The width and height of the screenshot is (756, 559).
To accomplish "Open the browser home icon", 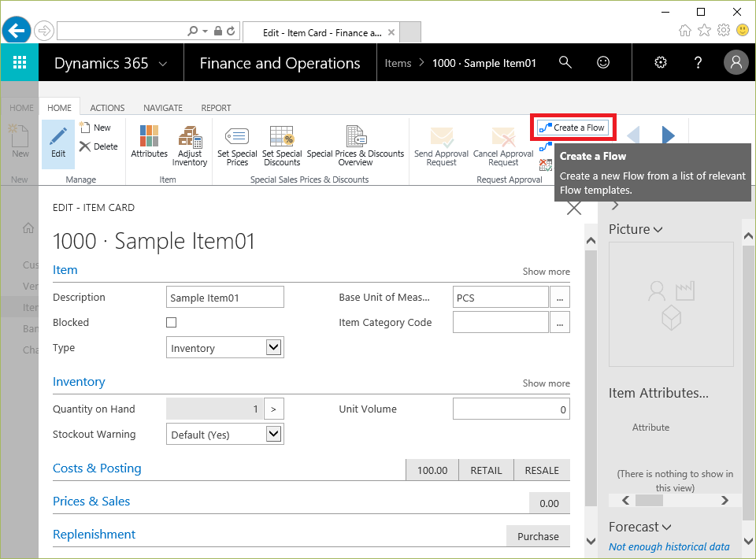I will pos(684,31).
